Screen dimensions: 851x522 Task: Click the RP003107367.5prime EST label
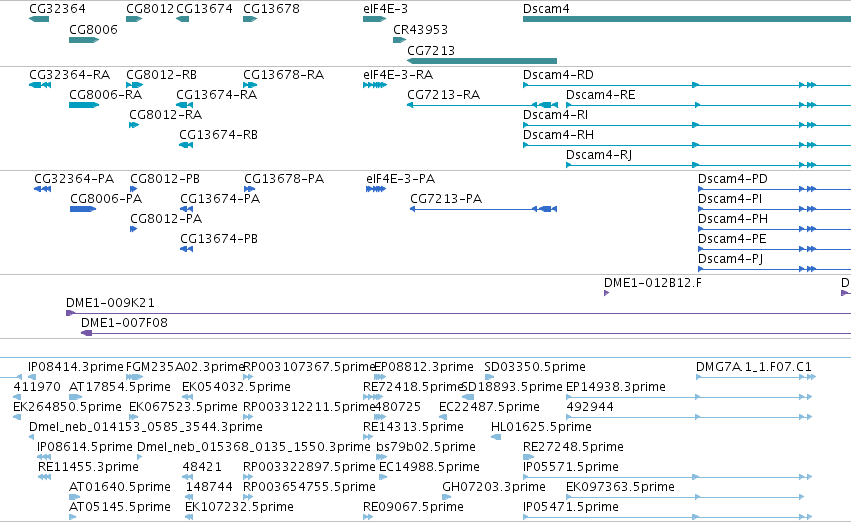pos(309,367)
